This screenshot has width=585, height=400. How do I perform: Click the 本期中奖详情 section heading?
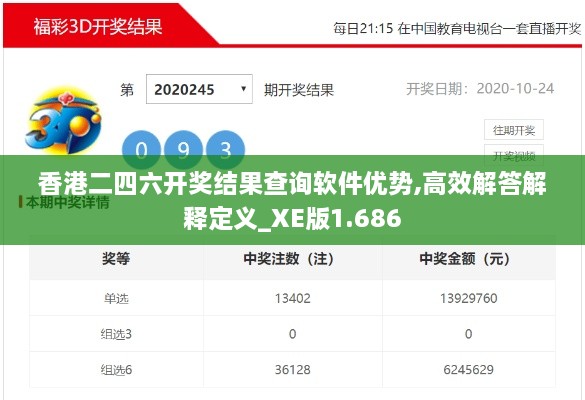pos(68,202)
